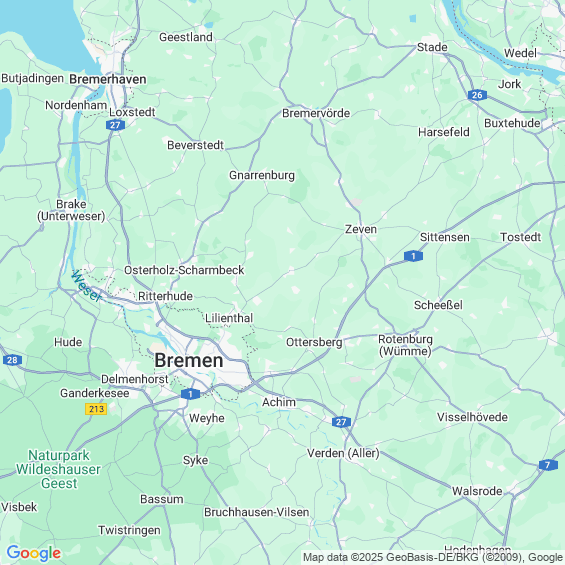Click the Map data copyright text
Image resolution: width=565 pixels, height=565 pixels.
tap(433, 557)
